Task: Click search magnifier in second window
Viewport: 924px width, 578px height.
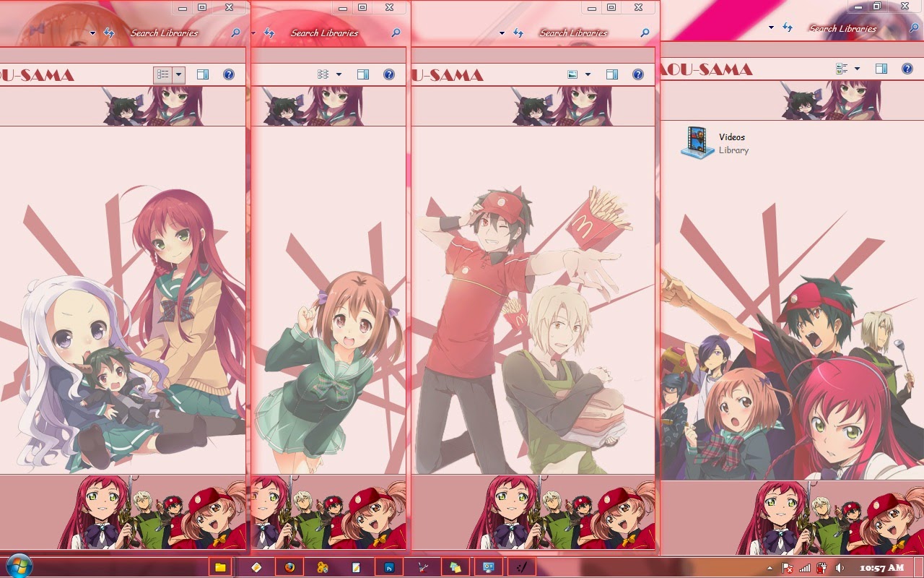Action: click(x=396, y=33)
